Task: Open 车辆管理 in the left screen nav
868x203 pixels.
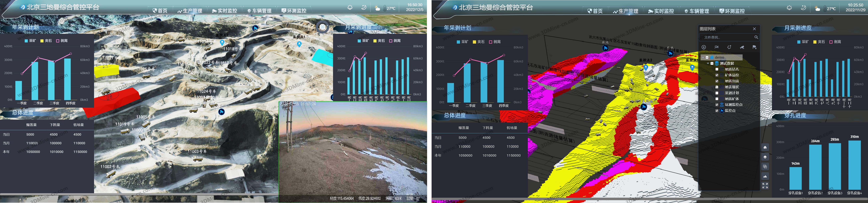Action: click(x=259, y=11)
